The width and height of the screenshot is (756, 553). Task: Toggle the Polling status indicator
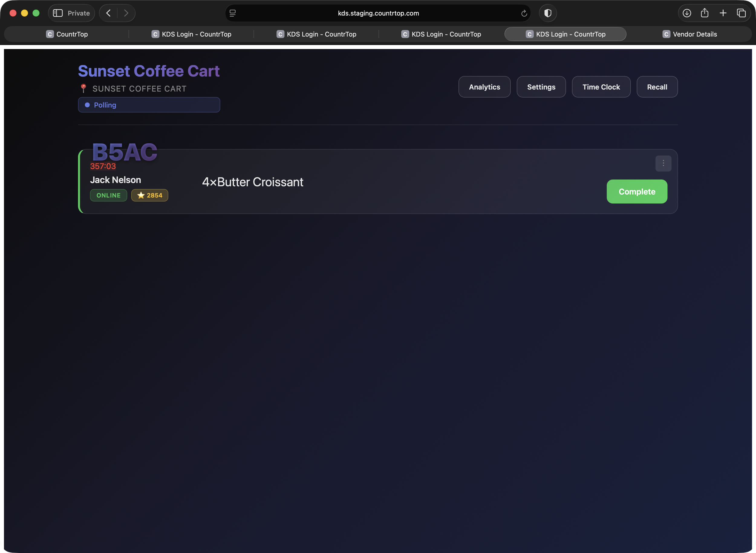pyautogui.click(x=149, y=105)
